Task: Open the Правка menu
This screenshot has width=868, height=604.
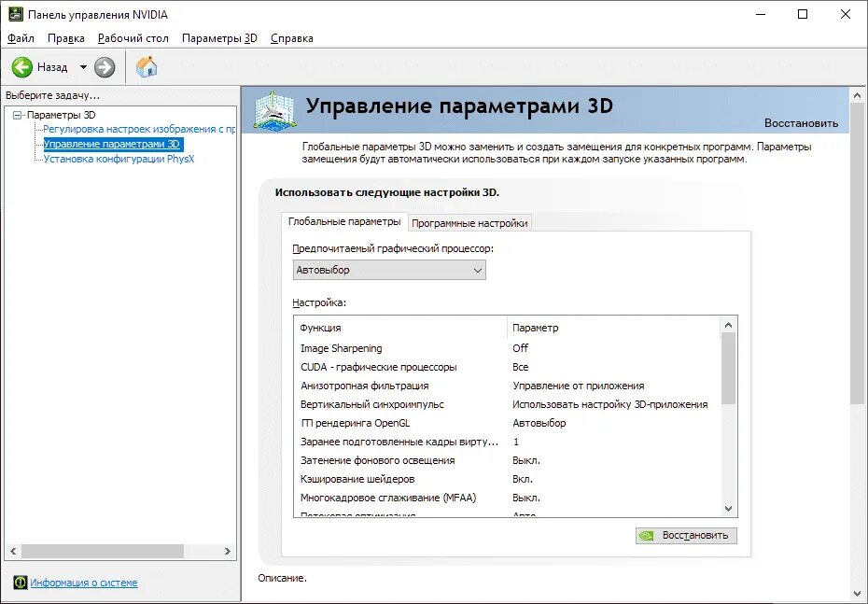Action: (x=66, y=38)
